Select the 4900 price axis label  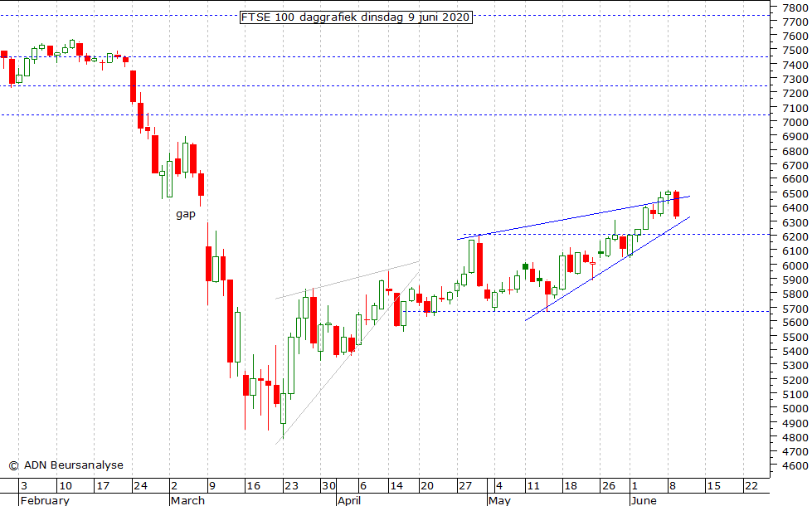point(795,423)
